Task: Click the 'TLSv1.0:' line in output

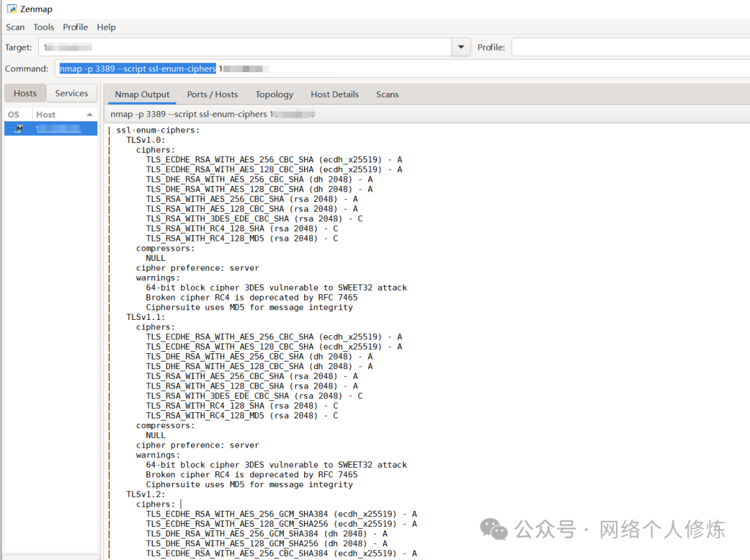Action: click(x=145, y=140)
